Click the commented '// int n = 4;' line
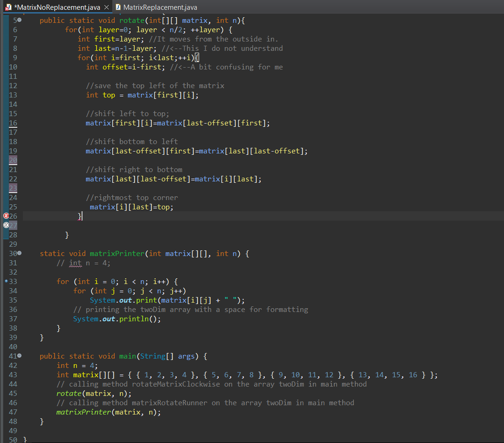This screenshot has height=443, width=504. tap(83, 263)
